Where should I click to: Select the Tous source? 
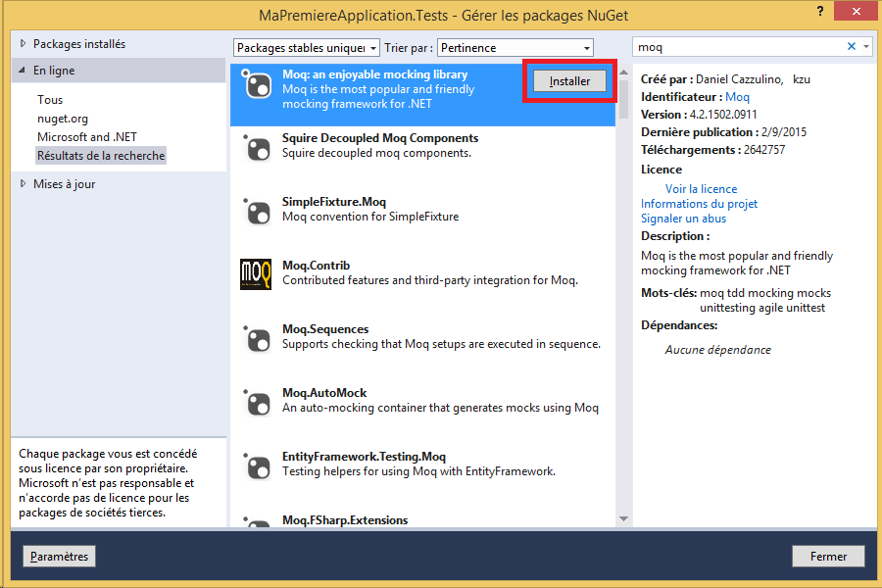click(x=50, y=100)
